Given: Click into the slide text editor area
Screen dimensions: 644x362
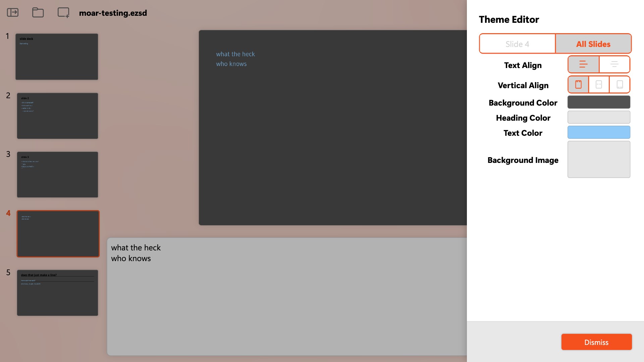Looking at the screenshot, I should [287, 297].
